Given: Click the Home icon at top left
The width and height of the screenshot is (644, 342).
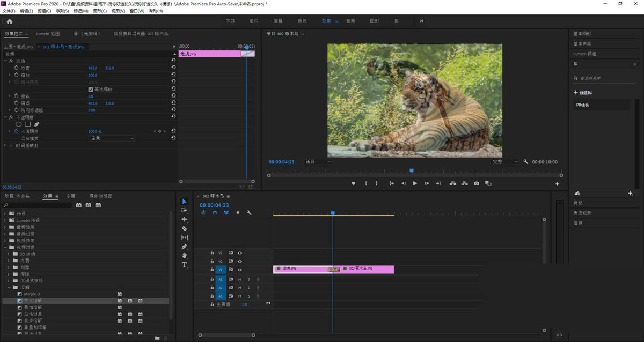Looking at the screenshot, I should 9,21.
